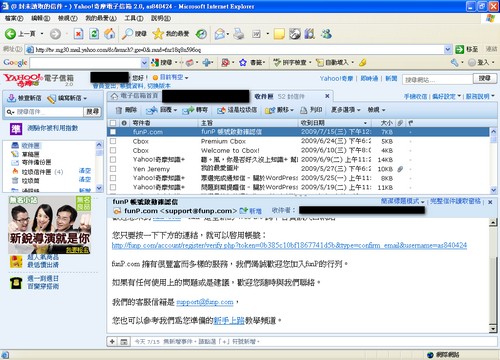500x360 pixels.
Task: Click the IE Stop loading icon
Action: click(79, 34)
